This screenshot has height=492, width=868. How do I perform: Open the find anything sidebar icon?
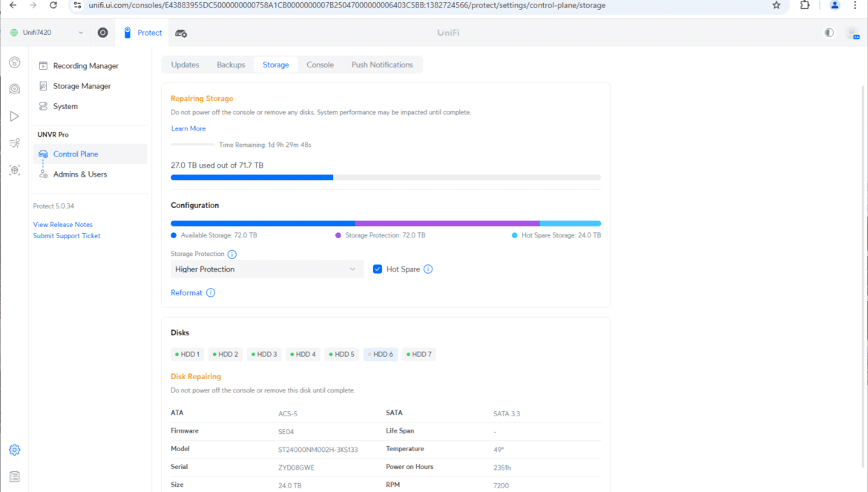click(15, 170)
